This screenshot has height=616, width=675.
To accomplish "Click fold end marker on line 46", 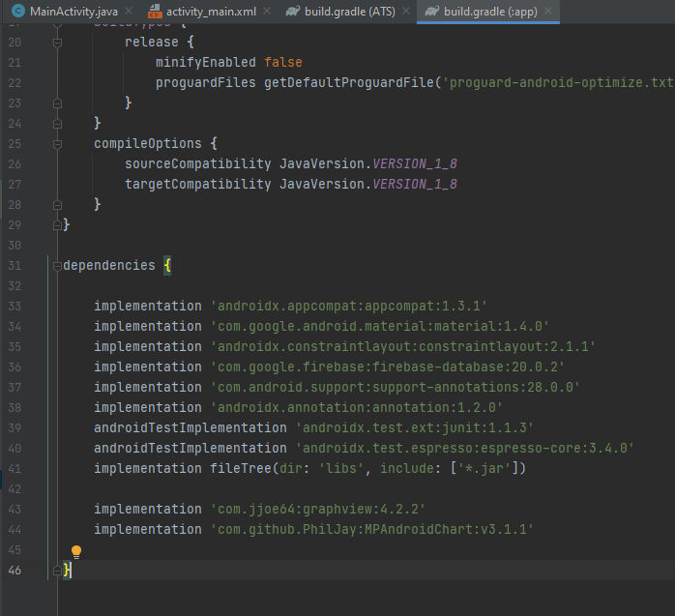I will (x=57, y=571).
